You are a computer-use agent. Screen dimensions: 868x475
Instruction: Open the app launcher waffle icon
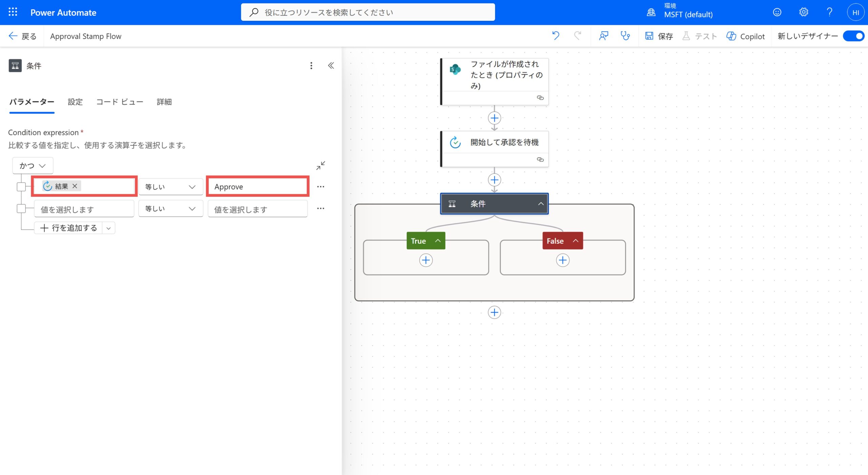13,12
